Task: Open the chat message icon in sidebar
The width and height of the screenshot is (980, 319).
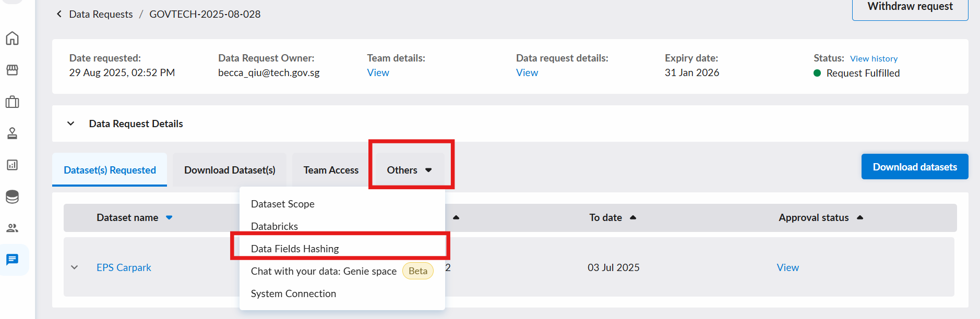Action: tap(12, 260)
